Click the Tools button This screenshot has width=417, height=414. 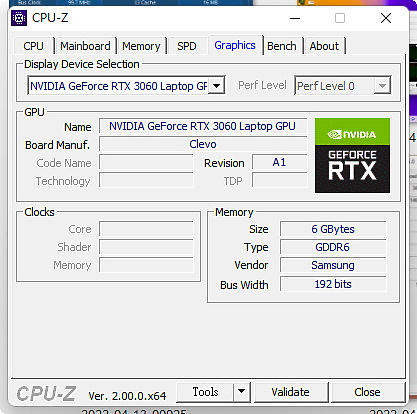click(205, 392)
